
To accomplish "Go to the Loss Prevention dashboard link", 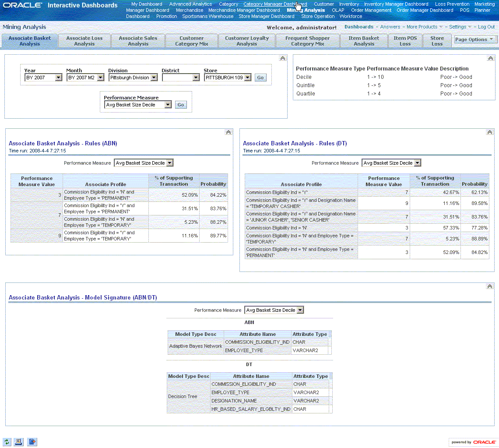I will click(x=452, y=4).
